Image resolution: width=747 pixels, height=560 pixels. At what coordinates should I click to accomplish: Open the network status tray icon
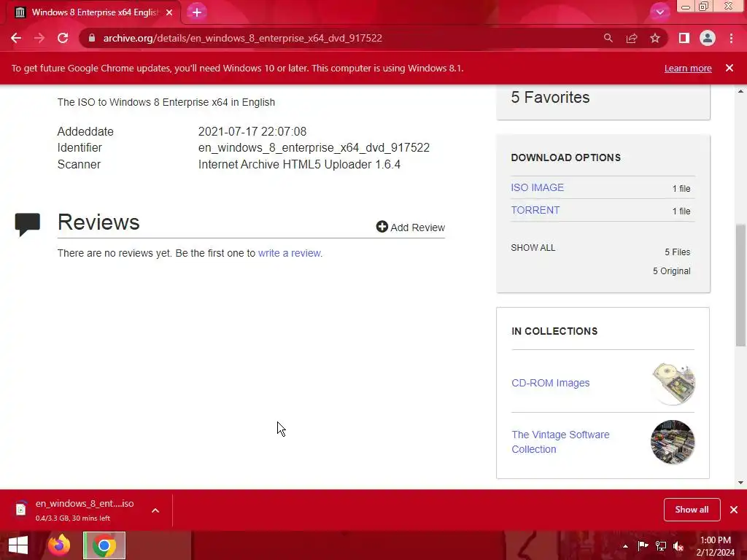pos(661,545)
